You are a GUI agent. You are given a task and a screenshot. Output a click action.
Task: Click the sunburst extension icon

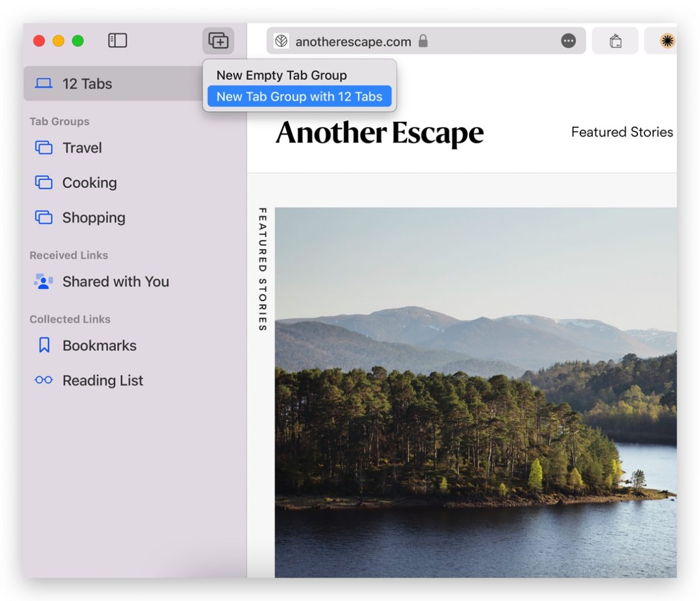tap(667, 41)
